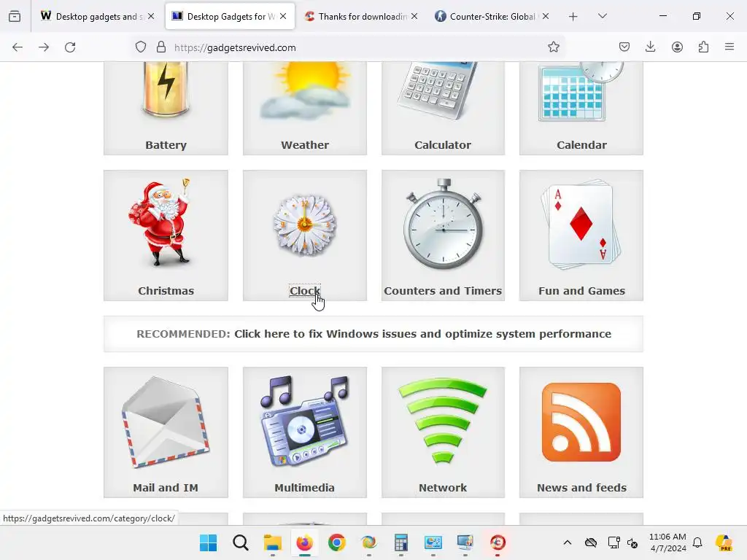Open the Firefox hamburger application menu
Screen dimensions: 747x560
729,47
